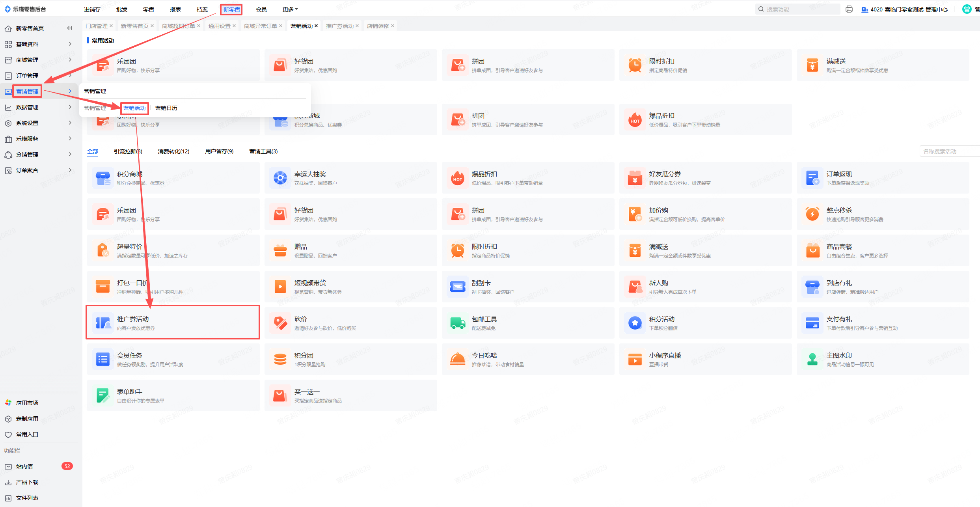
Task: Click the 表单助手 green form icon
Action: [103, 396]
